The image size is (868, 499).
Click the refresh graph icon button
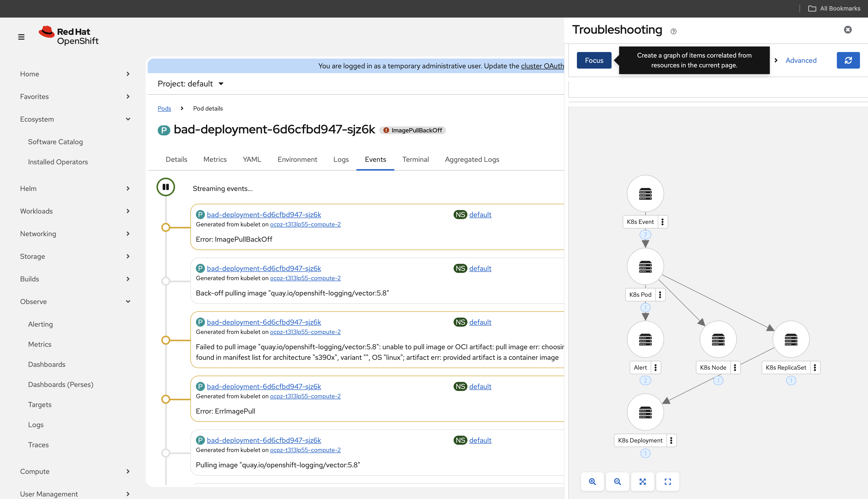[x=848, y=60]
